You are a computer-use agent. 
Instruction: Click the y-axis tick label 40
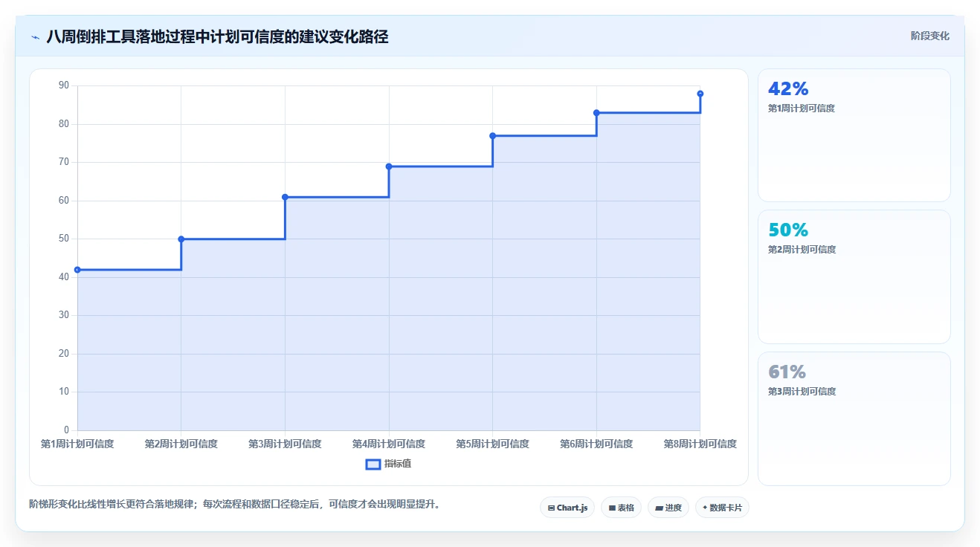click(x=64, y=277)
